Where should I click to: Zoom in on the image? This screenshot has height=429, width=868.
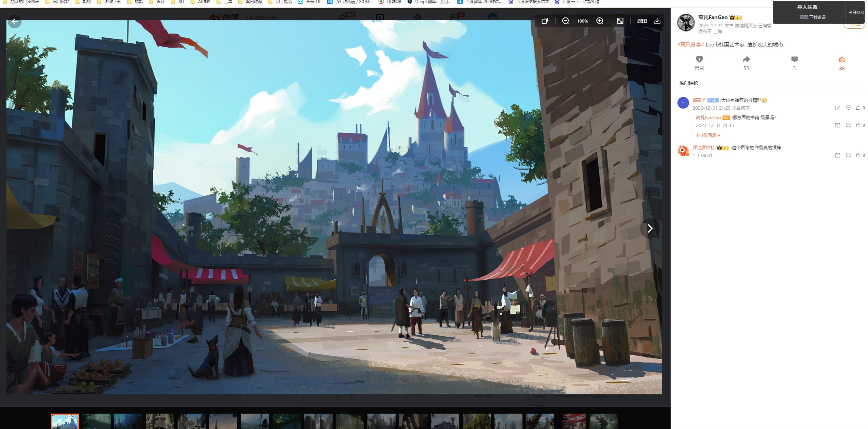[600, 21]
